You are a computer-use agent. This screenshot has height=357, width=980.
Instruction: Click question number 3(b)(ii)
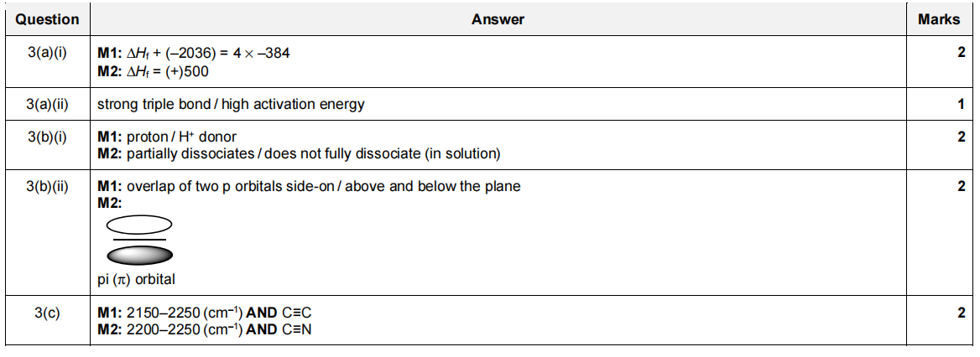pyautogui.click(x=47, y=186)
